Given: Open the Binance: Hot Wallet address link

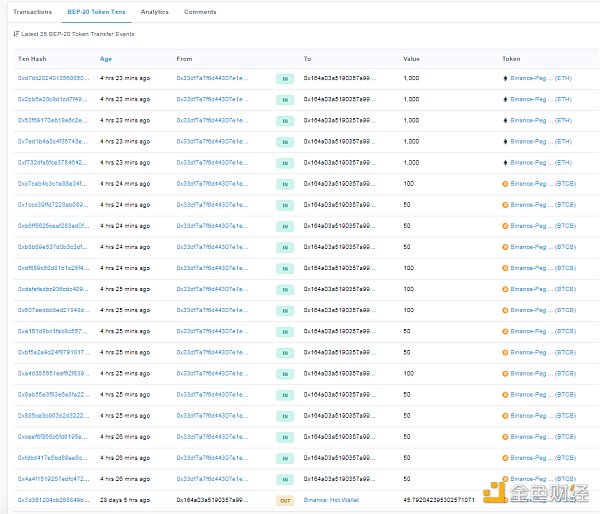Looking at the screenshot, I should pos(330,498).
